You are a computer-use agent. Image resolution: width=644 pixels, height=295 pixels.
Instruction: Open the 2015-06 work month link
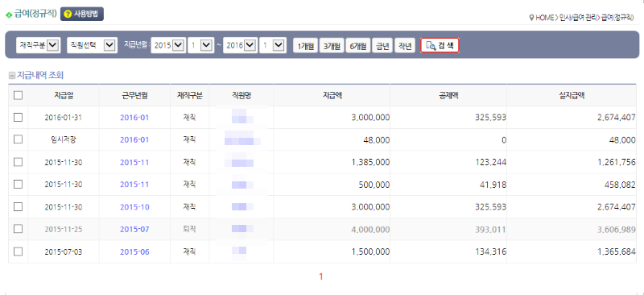[x=134, y=251]
